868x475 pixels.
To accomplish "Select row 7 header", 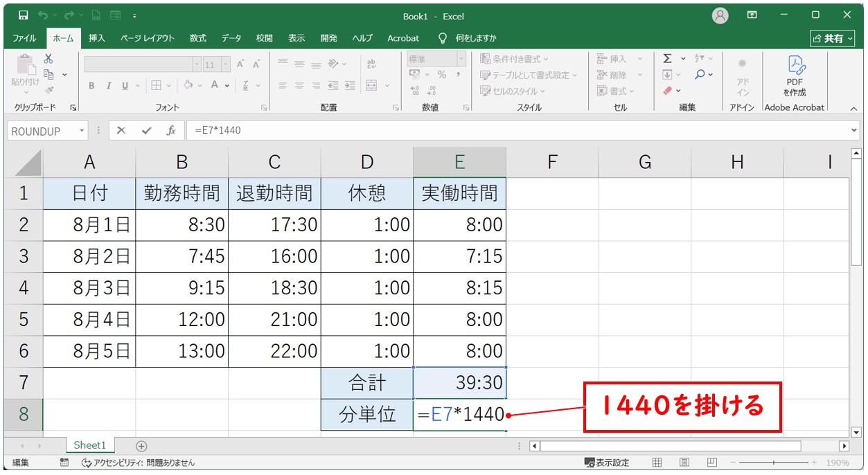I will 24,382.
